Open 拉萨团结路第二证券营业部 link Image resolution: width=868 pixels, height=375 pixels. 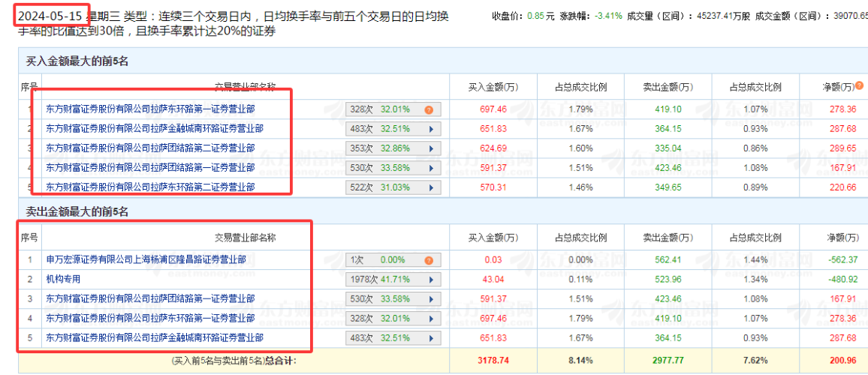click(151, 148)
